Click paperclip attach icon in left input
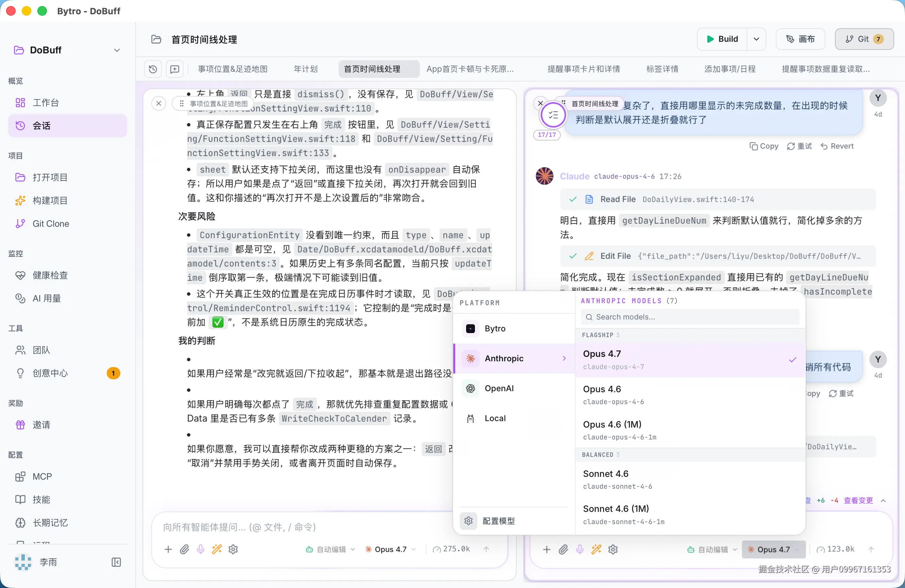 click(x=184, y=549)
